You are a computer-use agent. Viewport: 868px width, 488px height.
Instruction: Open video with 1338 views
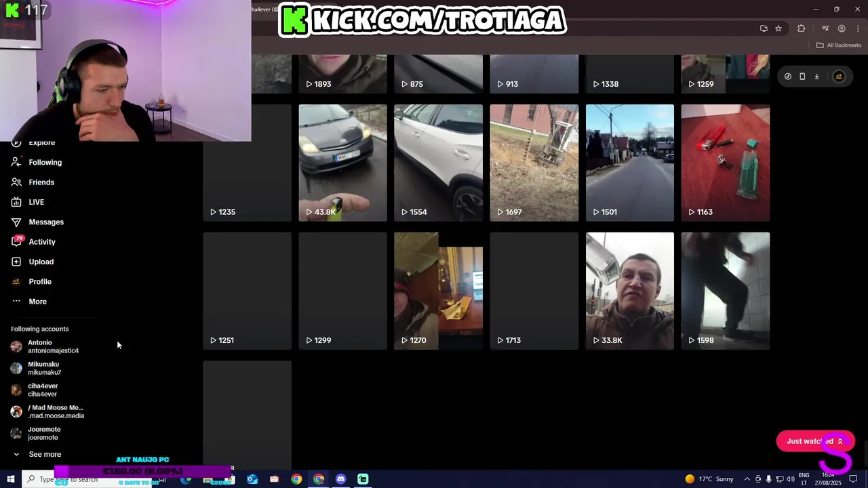click(629, 74)
